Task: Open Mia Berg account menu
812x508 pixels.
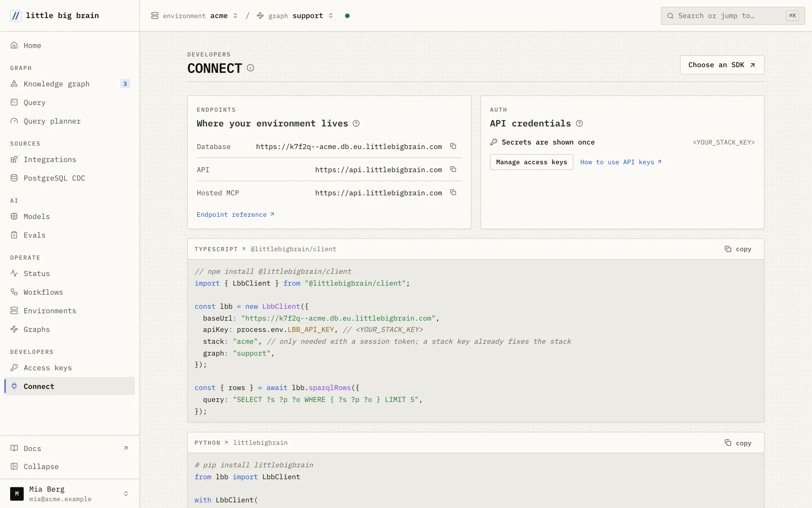Action: (69, 494)
